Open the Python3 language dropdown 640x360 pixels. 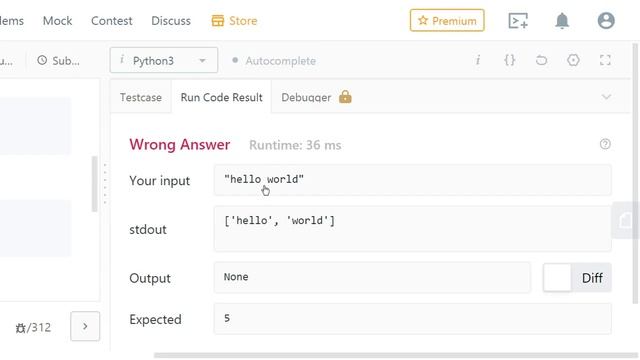point(164,60)
